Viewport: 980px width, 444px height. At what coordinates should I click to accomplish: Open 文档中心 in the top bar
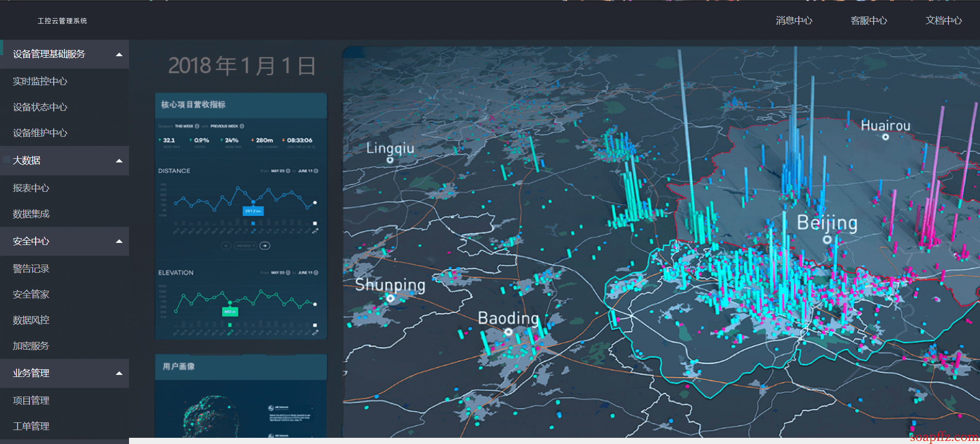943,21
